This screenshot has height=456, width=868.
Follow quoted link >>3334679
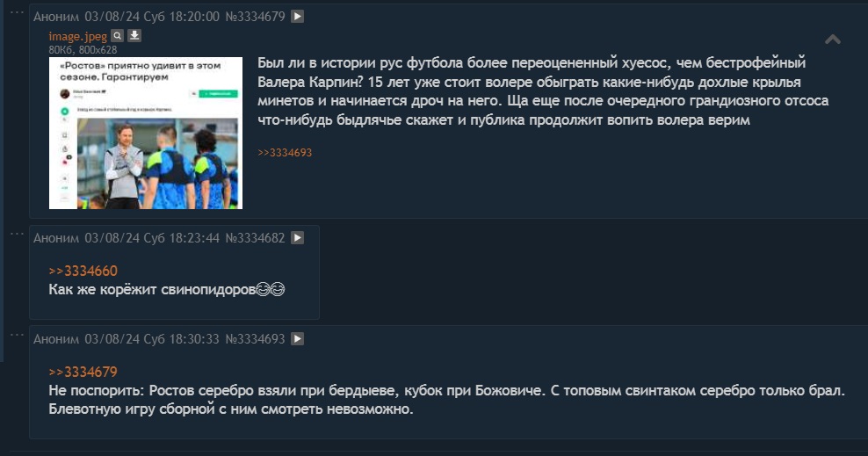[83, 372]
